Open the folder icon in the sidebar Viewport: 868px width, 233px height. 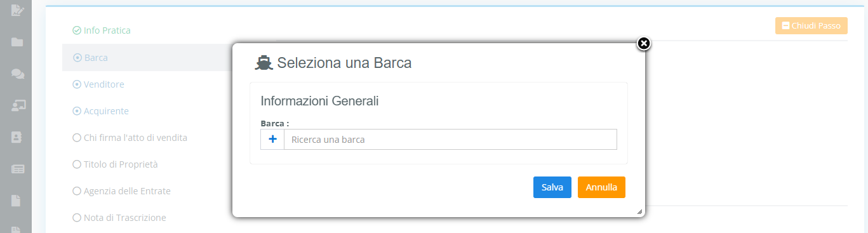[x=17, y=43]
